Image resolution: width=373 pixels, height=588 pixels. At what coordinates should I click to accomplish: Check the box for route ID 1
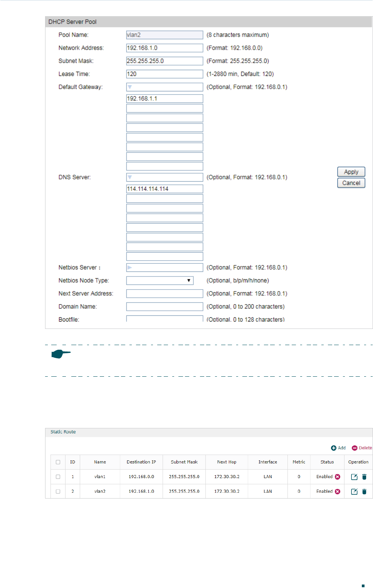[58, 477]
